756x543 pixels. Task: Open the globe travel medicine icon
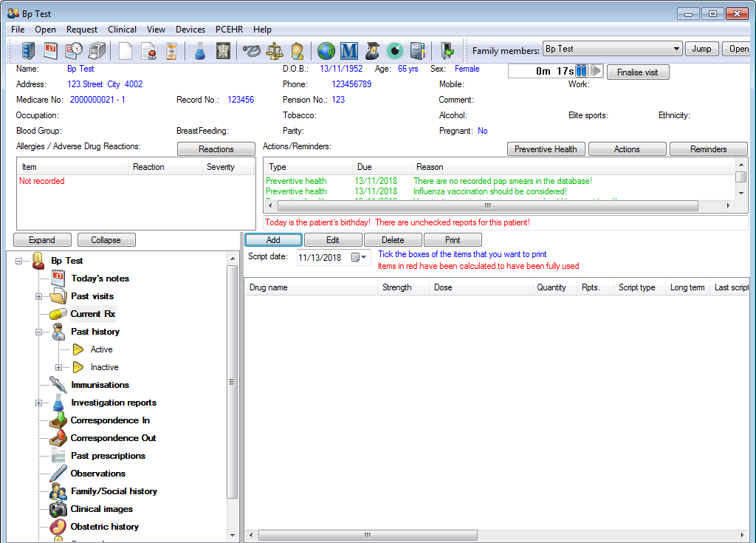[x=326, y=50]
